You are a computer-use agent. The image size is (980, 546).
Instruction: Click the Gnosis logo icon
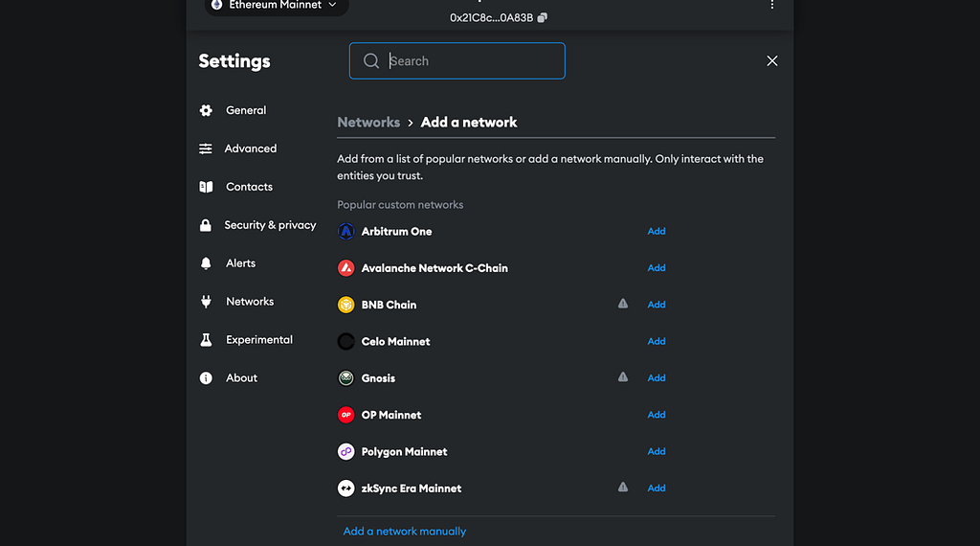tap(345, 377)
